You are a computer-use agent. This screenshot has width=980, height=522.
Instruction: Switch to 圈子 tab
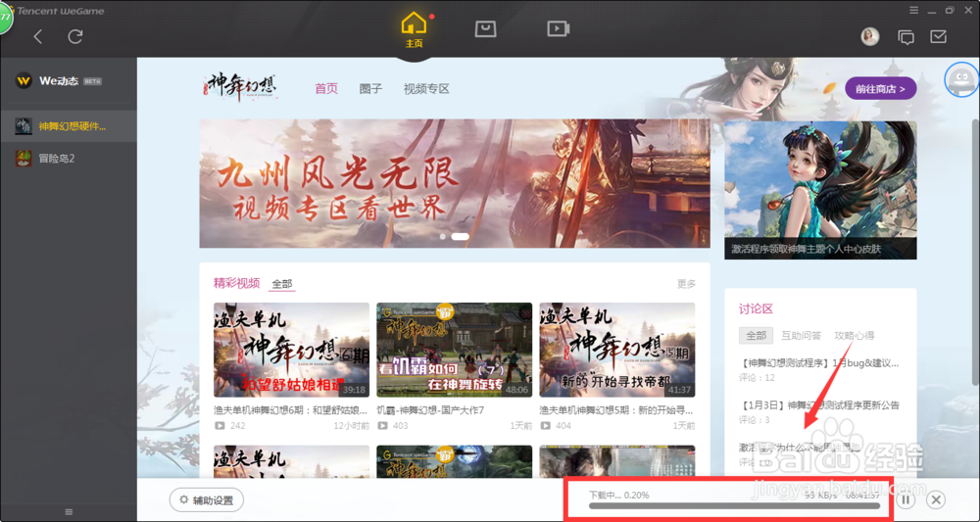[x=370, y=89]
